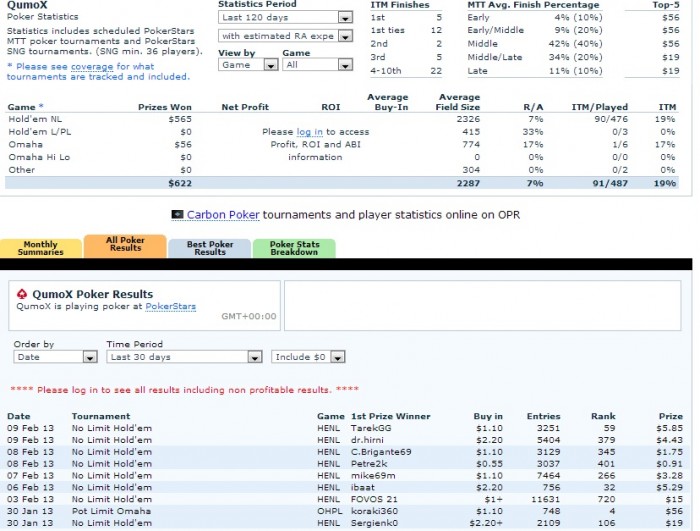Click the Pot Limit Omaha tournament entry
Viewport: 700px width, 531px height.
click(111, 511)
